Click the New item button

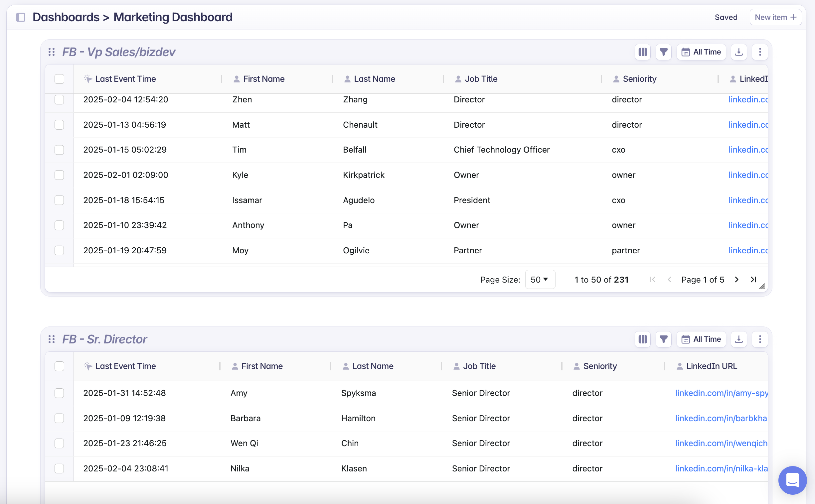(x=776, y=17)
